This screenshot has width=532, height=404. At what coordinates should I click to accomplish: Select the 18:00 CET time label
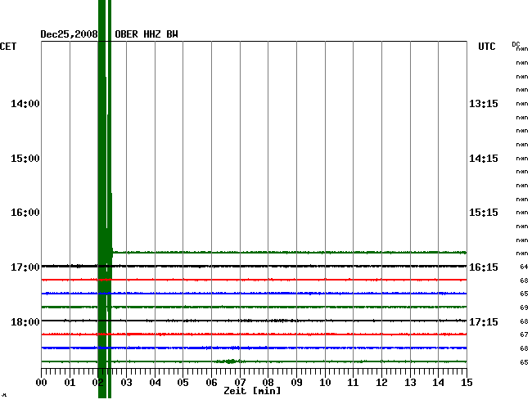tap(25, 321)
